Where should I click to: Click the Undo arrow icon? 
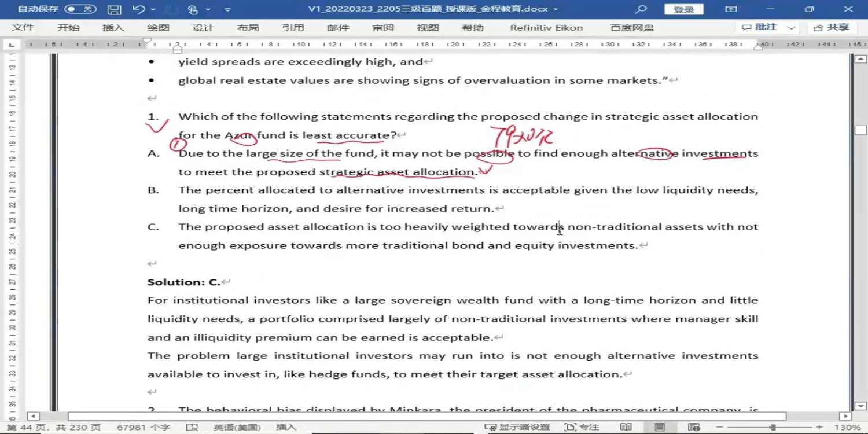(138, 9)
